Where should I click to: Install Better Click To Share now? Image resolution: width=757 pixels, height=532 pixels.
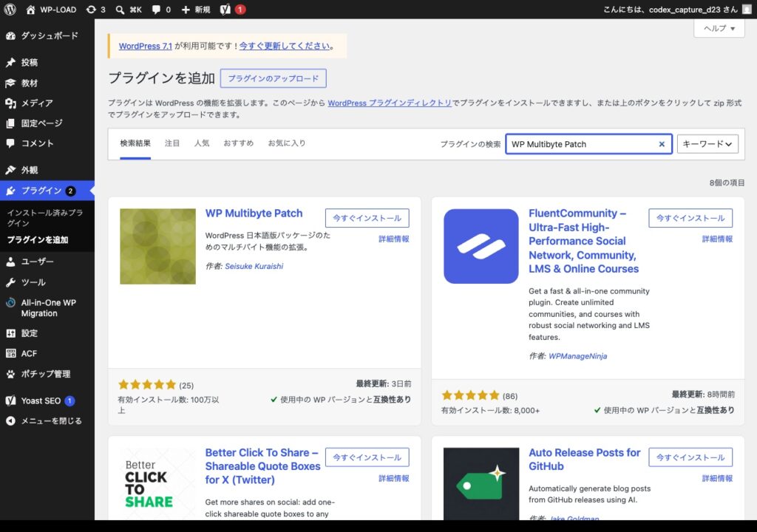[x=367, y=457]
